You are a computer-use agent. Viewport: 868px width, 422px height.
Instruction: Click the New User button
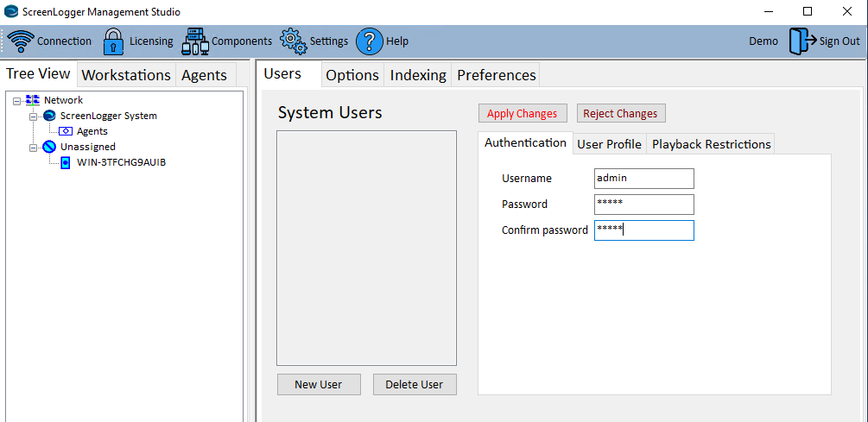[x=318, y=384]
